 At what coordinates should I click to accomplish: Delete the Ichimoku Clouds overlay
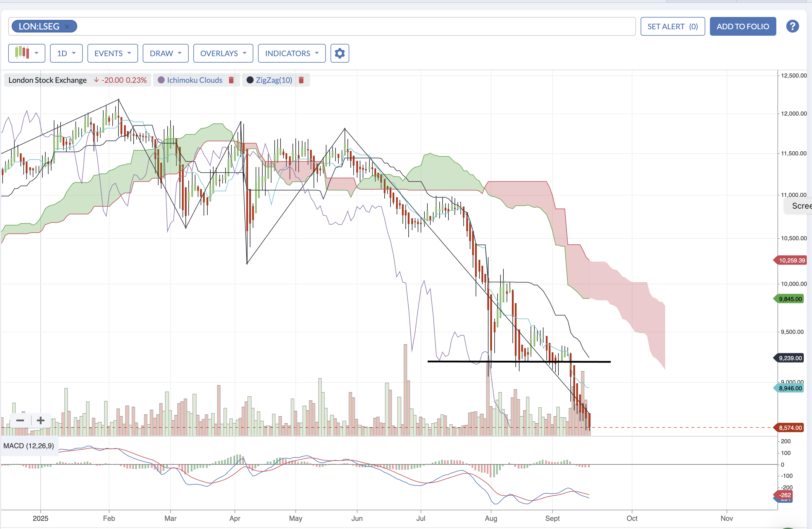point(231,80)
